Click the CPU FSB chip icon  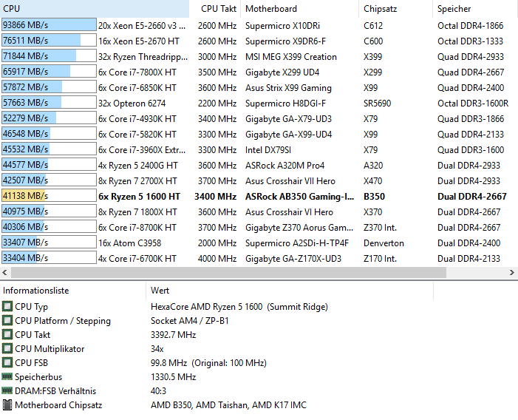tap(7, 362)
